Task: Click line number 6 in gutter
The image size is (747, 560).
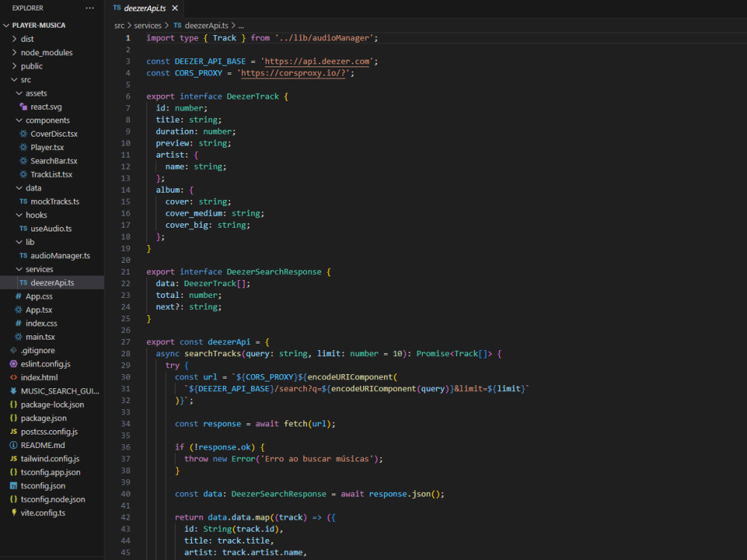Action: point(128,96)
